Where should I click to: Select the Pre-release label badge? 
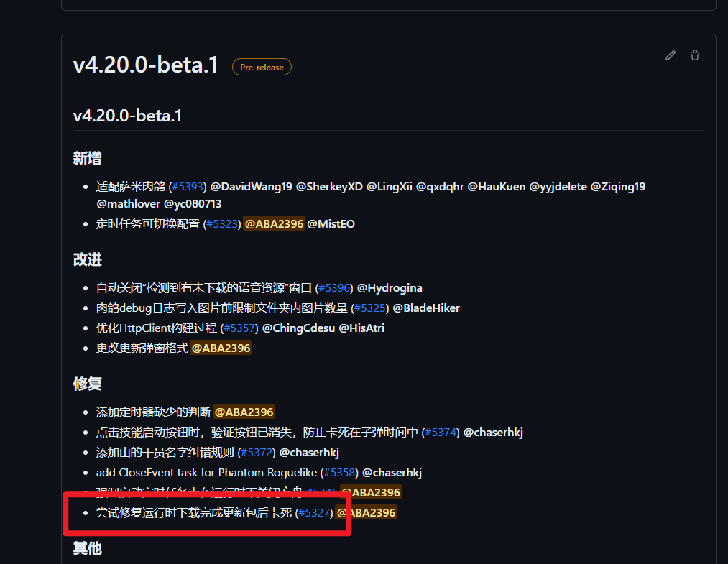click(262, 67)
